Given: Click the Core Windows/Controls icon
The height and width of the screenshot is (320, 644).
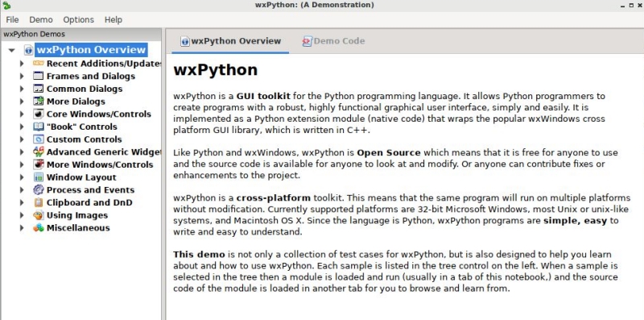Looking at the screenshot, I should click(x=38, y=114).
